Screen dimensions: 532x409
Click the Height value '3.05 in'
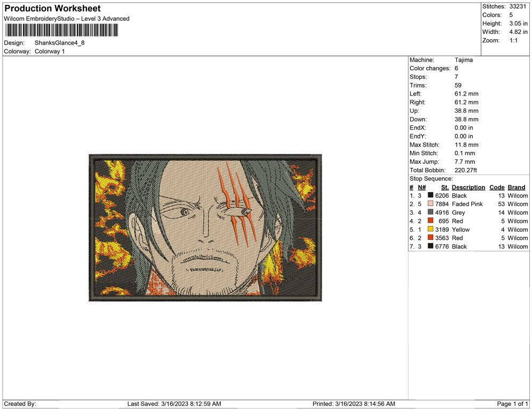tap(519, 24)
